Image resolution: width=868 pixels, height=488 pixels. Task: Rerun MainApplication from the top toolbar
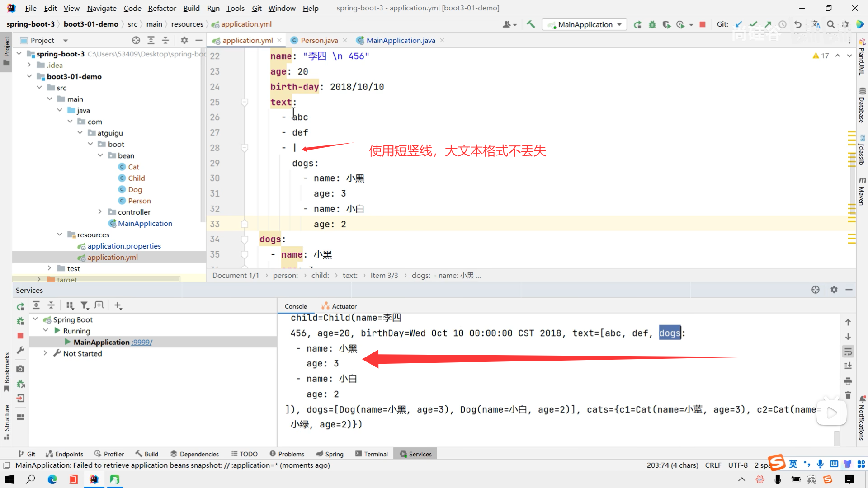[x=637, y=24]
